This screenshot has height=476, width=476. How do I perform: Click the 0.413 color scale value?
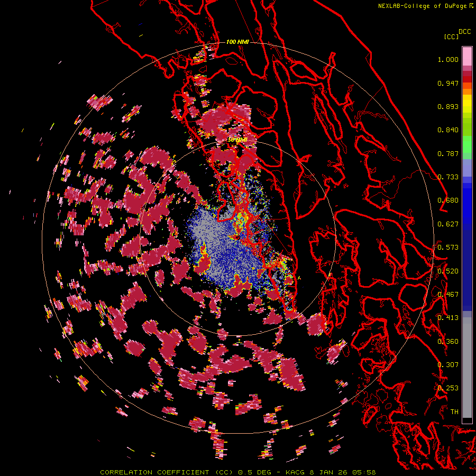point(448,318)
